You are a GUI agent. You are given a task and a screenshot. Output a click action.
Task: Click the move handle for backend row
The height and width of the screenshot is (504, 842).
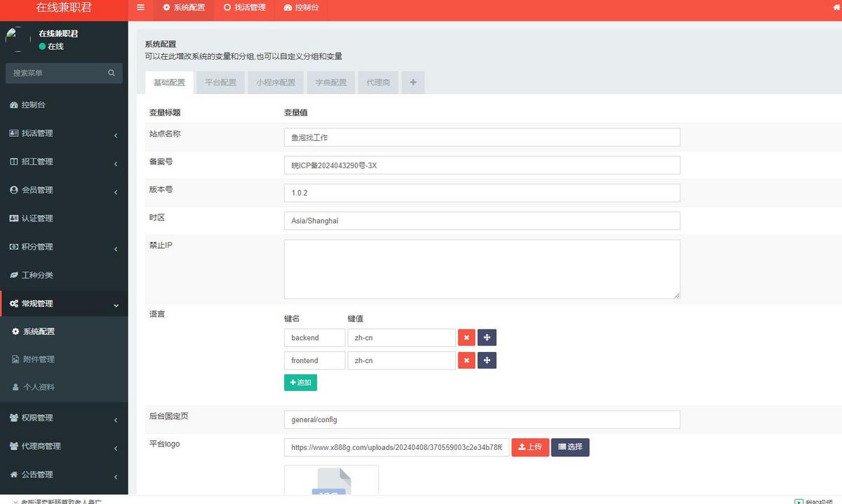(487, 338)
